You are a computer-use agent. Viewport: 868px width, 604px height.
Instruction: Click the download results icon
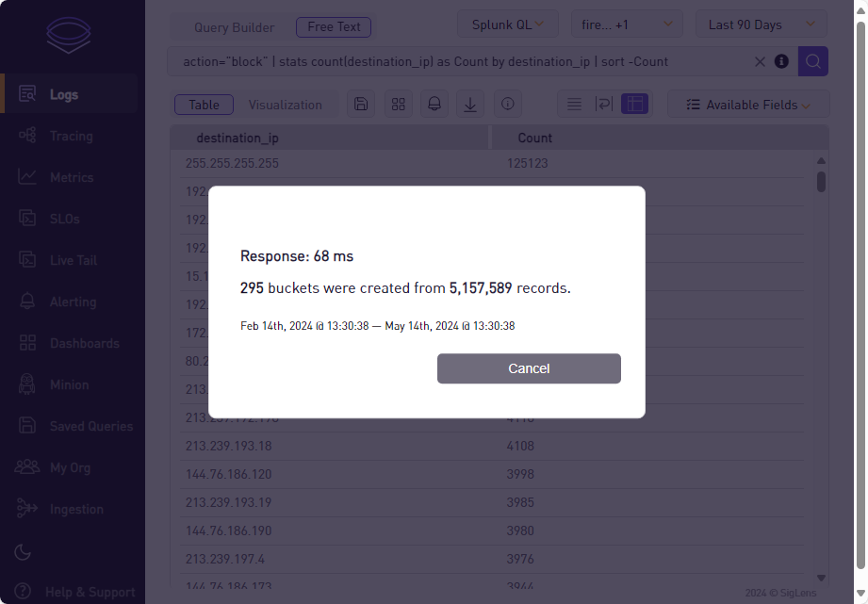click(x=470, y=105)
